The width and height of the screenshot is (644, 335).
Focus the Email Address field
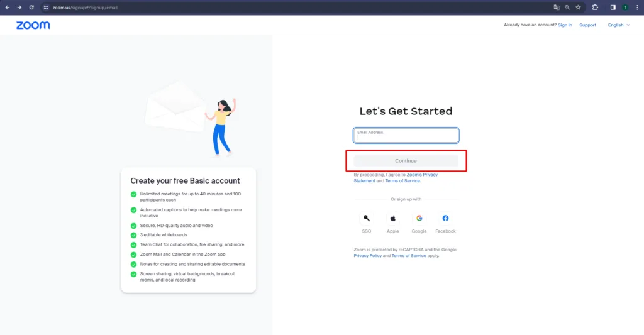coord(406,136)
